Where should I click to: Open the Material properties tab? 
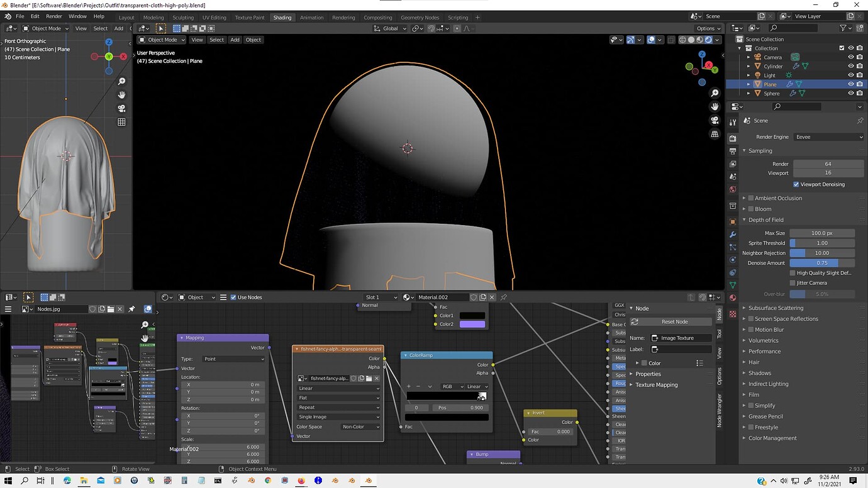733,297
